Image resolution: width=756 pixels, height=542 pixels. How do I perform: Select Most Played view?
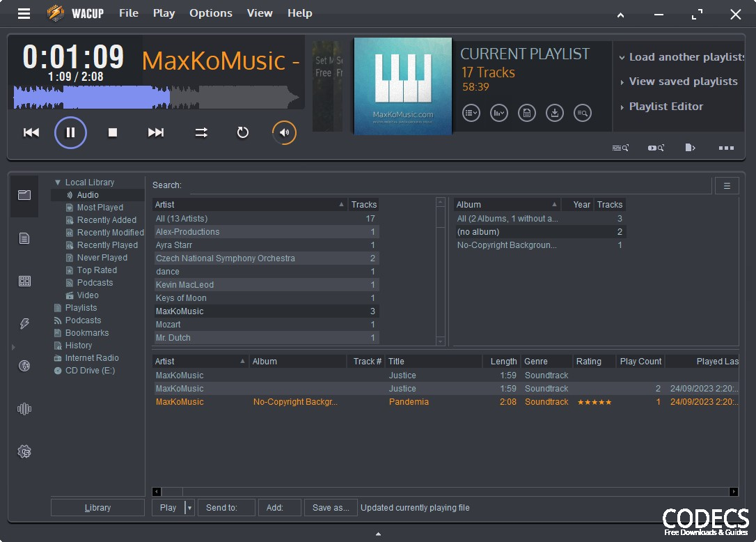(x=100, y=208)
